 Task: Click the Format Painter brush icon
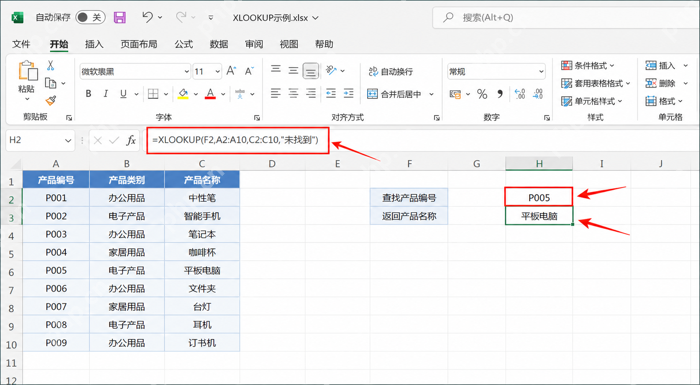(x=51, y=101)
